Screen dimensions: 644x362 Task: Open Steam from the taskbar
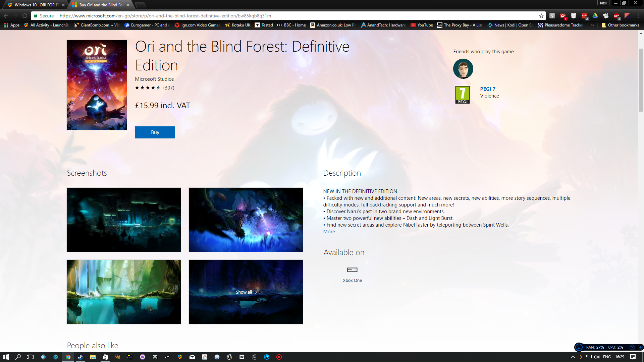80,357
